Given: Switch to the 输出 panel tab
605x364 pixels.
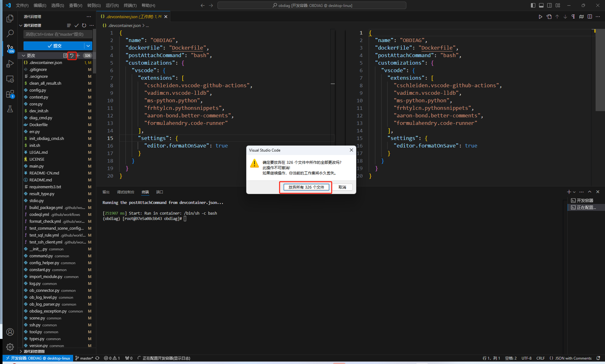Looking at the screenshot, I should pyautogui.click(x=106, y=192).
